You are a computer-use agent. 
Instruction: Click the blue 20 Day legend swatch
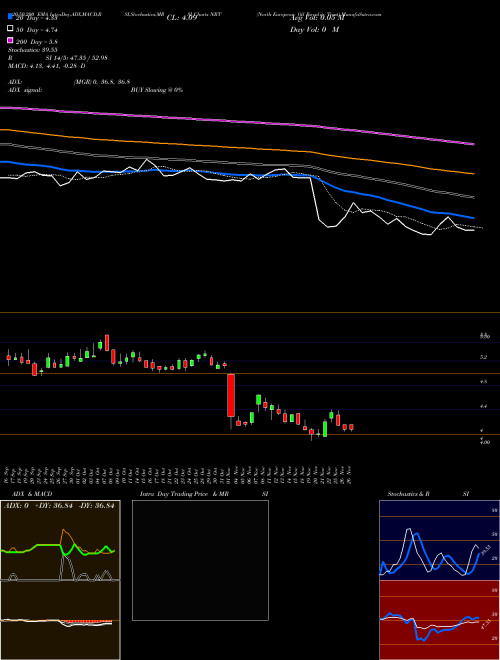11,16
